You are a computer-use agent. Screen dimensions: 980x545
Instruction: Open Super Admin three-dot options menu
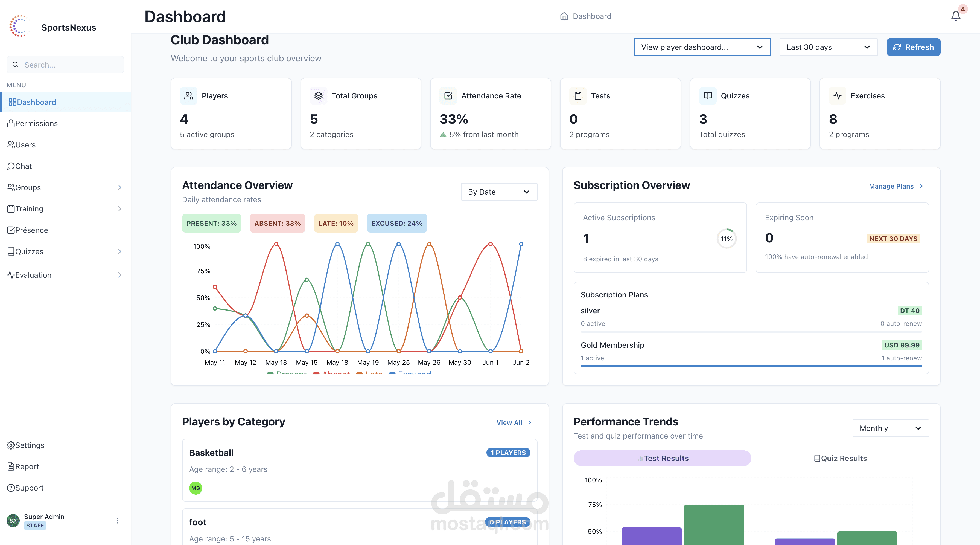pyautogui.click(x=118, y=520)
